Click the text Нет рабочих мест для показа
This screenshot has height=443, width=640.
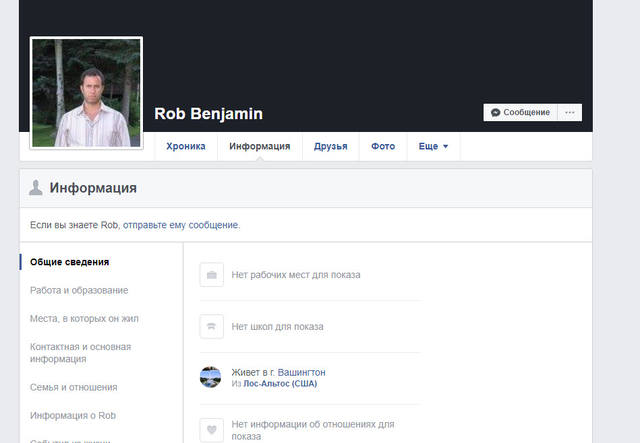click(296, 275)
